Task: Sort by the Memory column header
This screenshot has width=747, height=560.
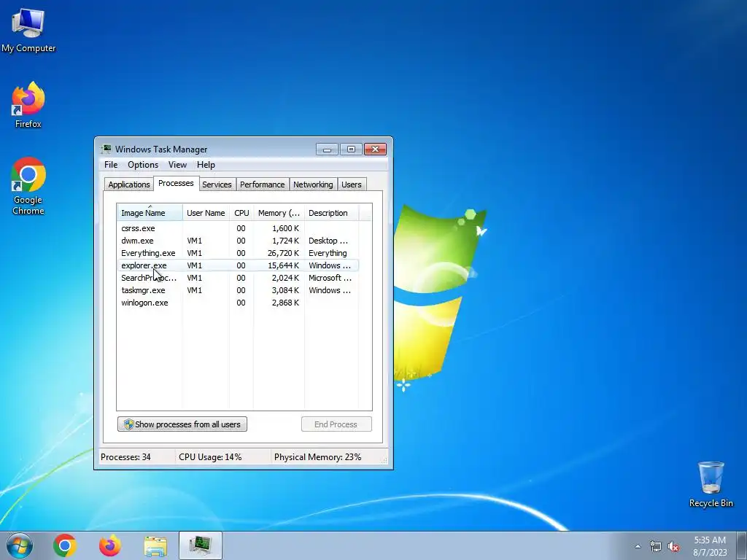Action: click(x=279, y=212)
